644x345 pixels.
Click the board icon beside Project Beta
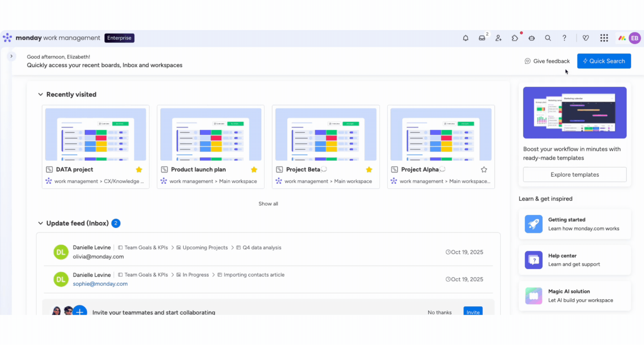(279, 170)
